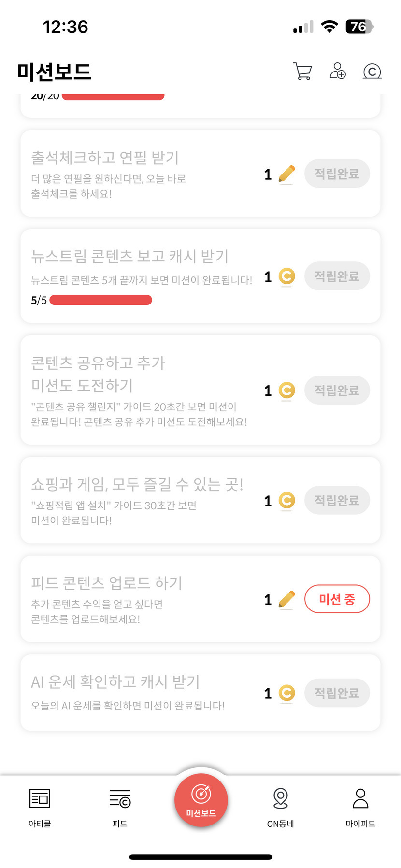The image size is (401, 868).
Task: Tap 적립완료 for the Newstream mission
Action: point(337,276)
